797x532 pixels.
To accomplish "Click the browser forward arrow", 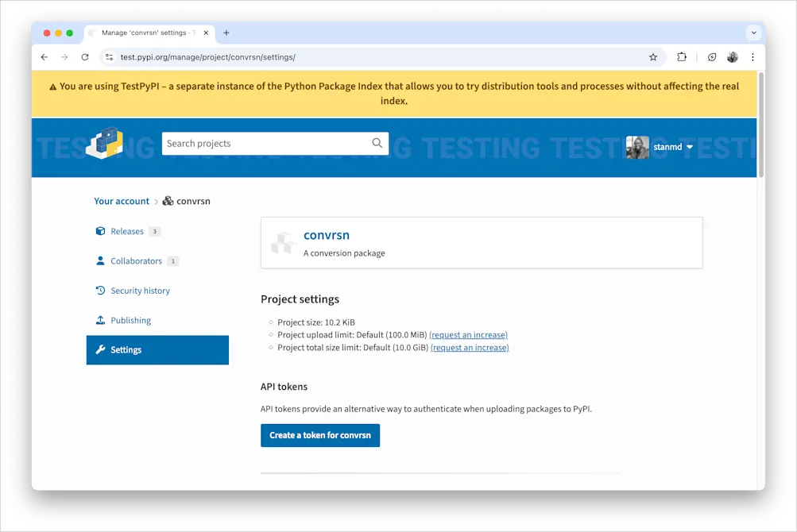I will pos(64,57).
